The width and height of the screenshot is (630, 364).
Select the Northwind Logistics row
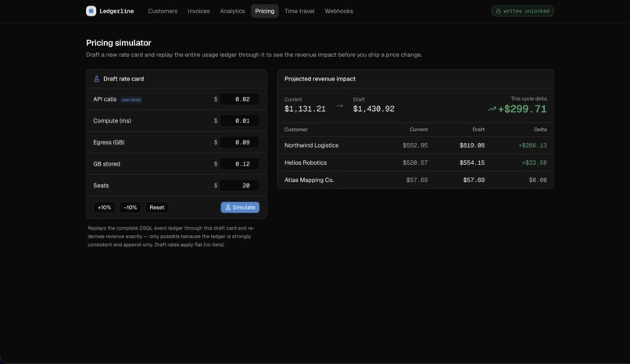point(416,145)
